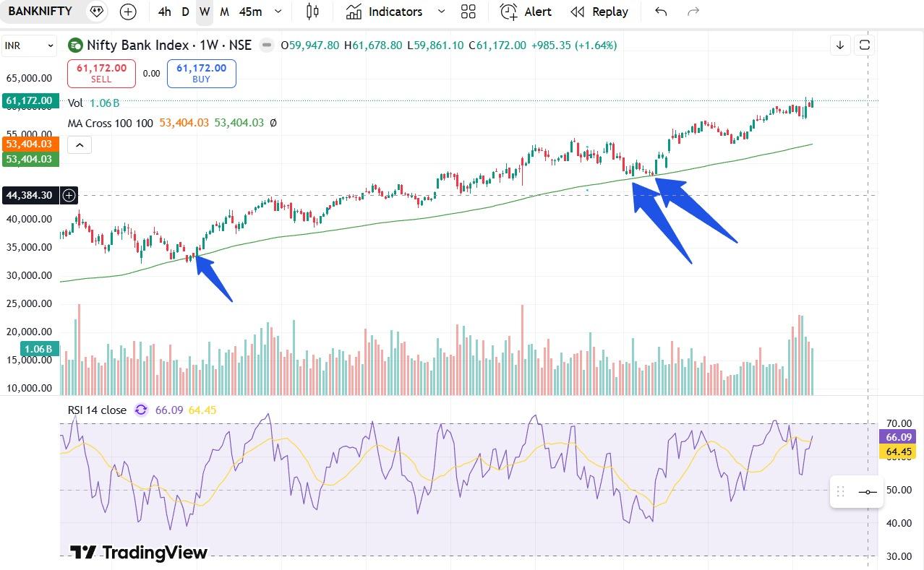Click the Nifty Bank Index title
This screenshot has height=570, width=924.
click(169, 46)
